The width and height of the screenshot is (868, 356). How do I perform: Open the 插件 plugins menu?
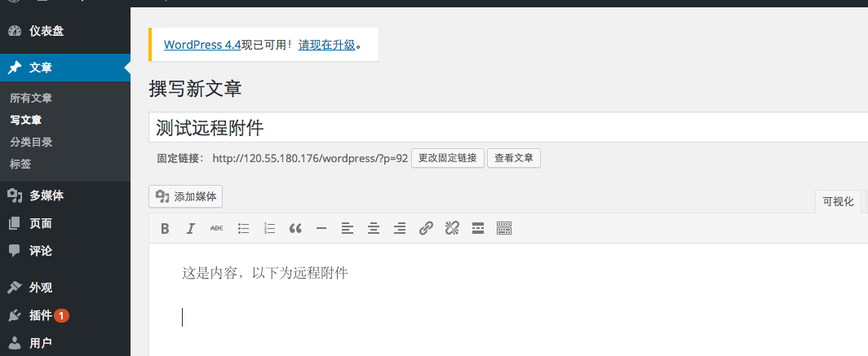[64, 315]
